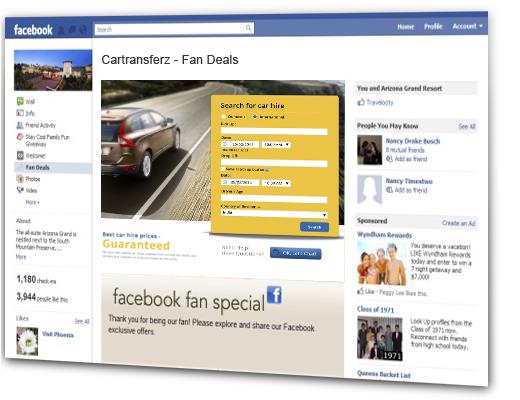The height and width of the screenshot is (400, 520).
Task: Open country of residence dropdown
Action: tap(274, 214)
